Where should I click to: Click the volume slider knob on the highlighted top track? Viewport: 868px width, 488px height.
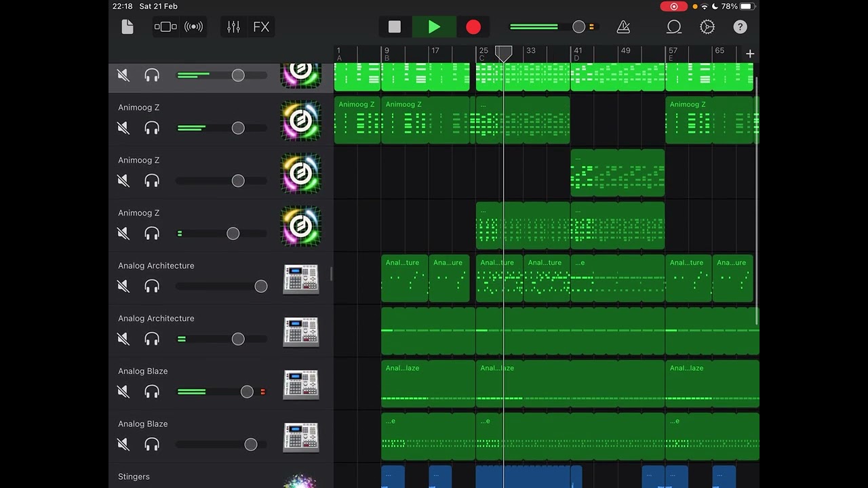click(x=238, y=75)
